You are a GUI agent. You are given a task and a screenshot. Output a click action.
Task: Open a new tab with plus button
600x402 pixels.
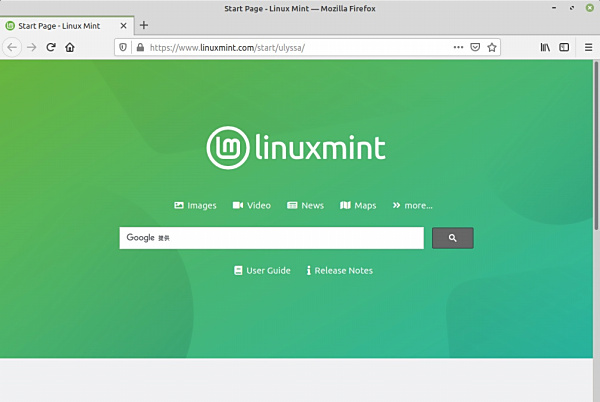point(144,25)
